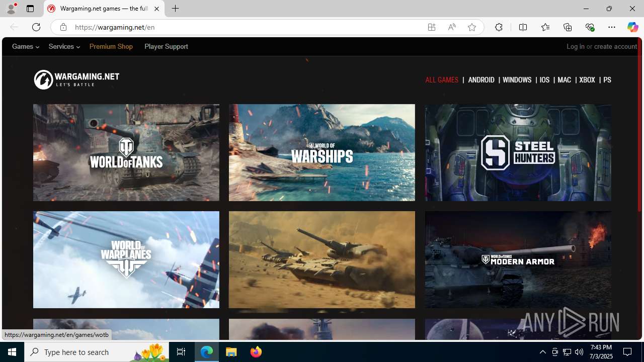Click the taskbar search box

[x=97, y=352]
